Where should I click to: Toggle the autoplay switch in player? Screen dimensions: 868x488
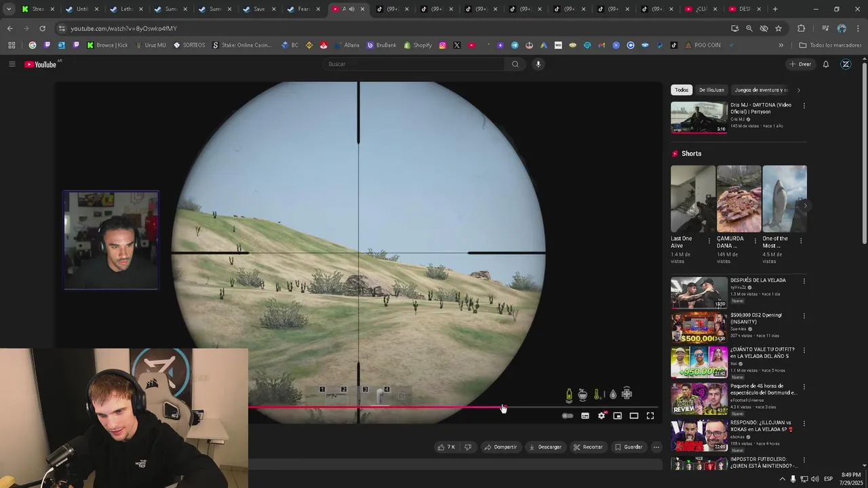[x=568, y=416]
